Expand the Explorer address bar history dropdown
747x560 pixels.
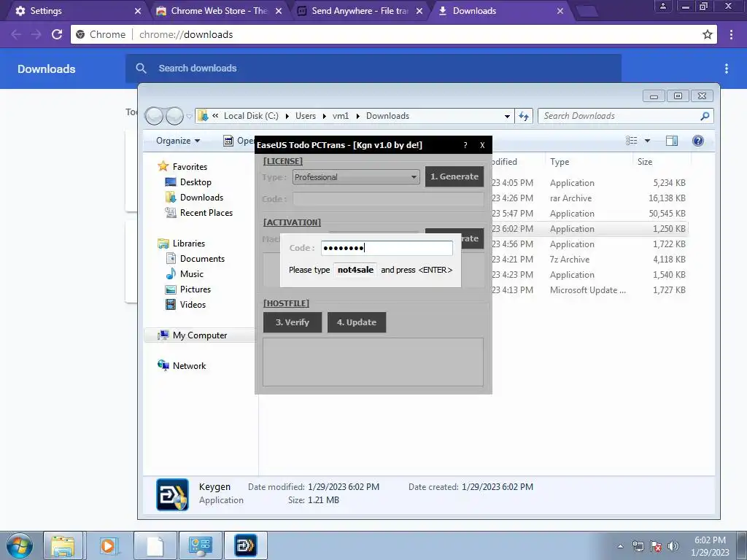pos(508,116)
